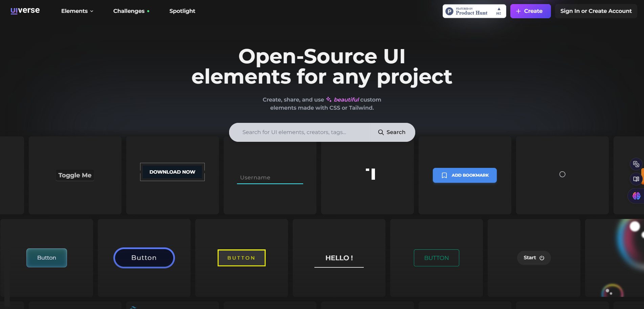Click the purple Create button

[x=530, y=11]
